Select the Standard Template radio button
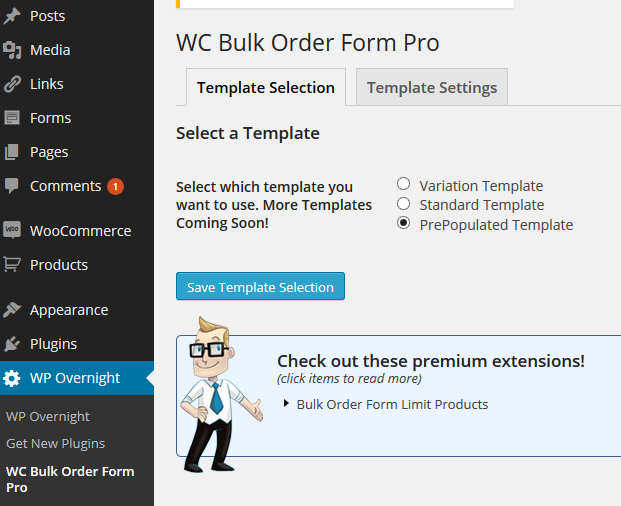 click(x=403, y=204)
